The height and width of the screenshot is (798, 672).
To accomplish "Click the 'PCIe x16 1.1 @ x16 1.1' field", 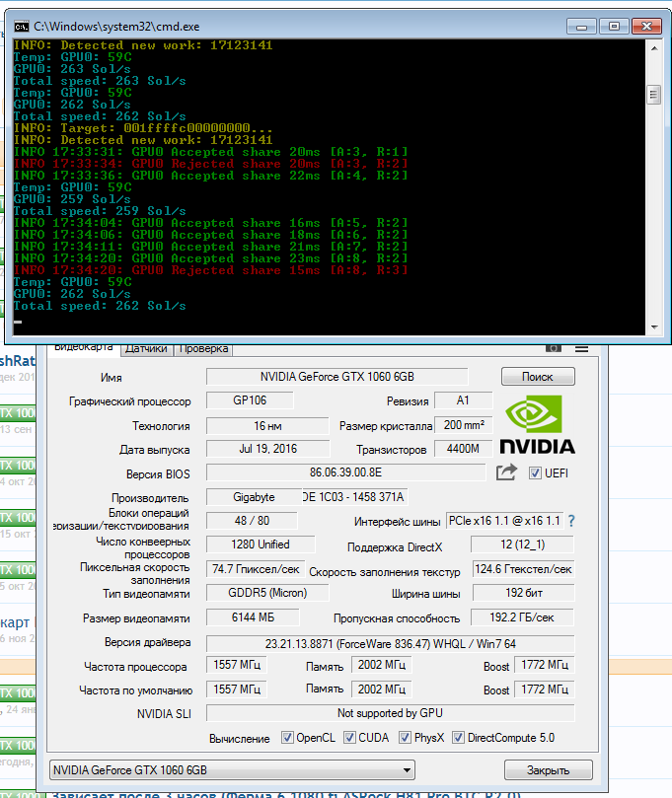I will pos(504,521).
